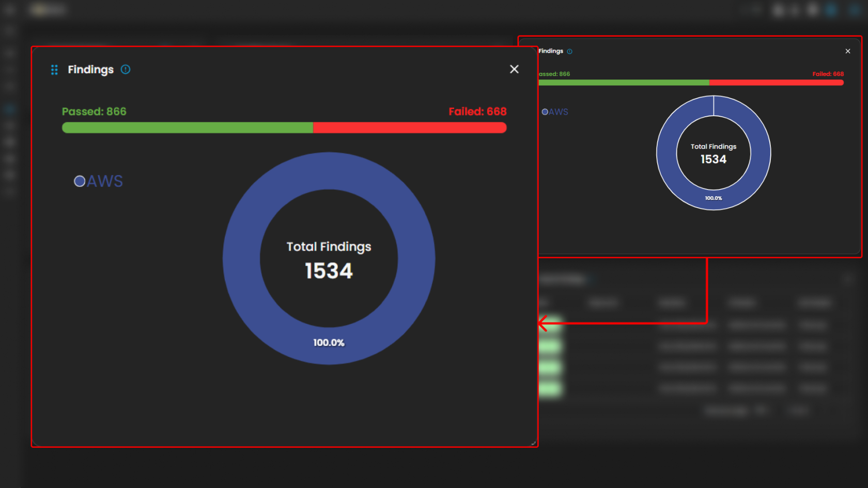
Task: Click the Total Findings 1534 center of the large donut
Action: point(329,261)
